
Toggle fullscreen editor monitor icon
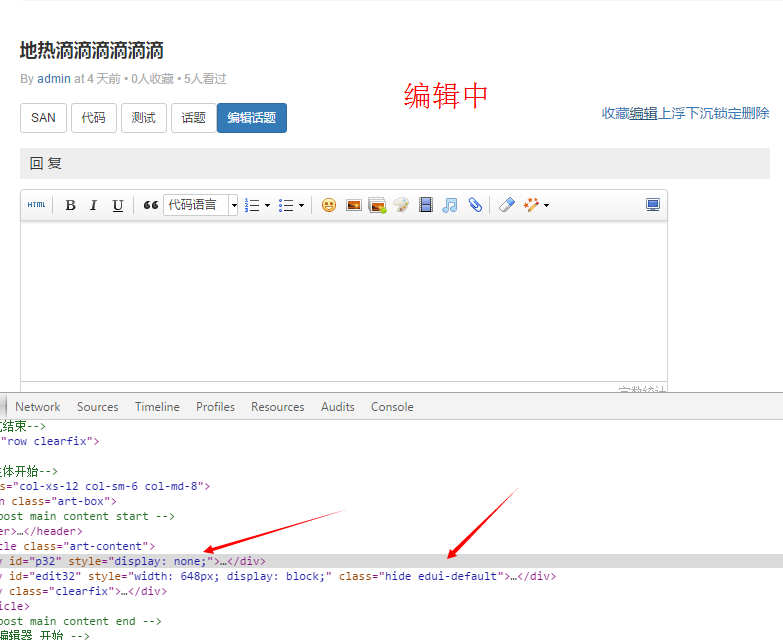click(653, 205)
